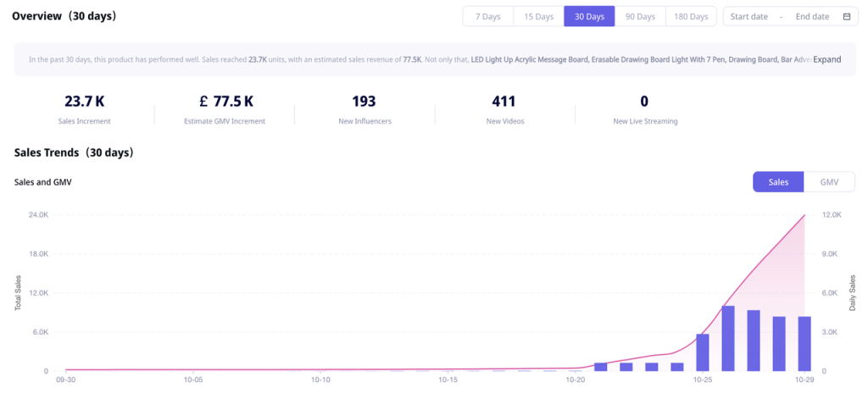Expand the truncated summary text
Viewport: 868px width, 399px height.
pyautogui.click(x=827, y=60)
